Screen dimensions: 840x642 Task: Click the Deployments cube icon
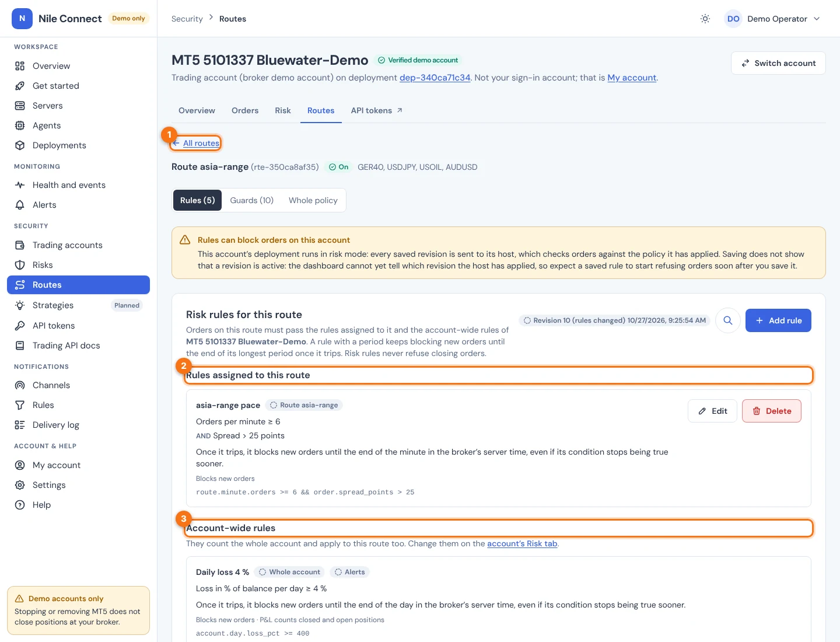click(x=20, y=145)
